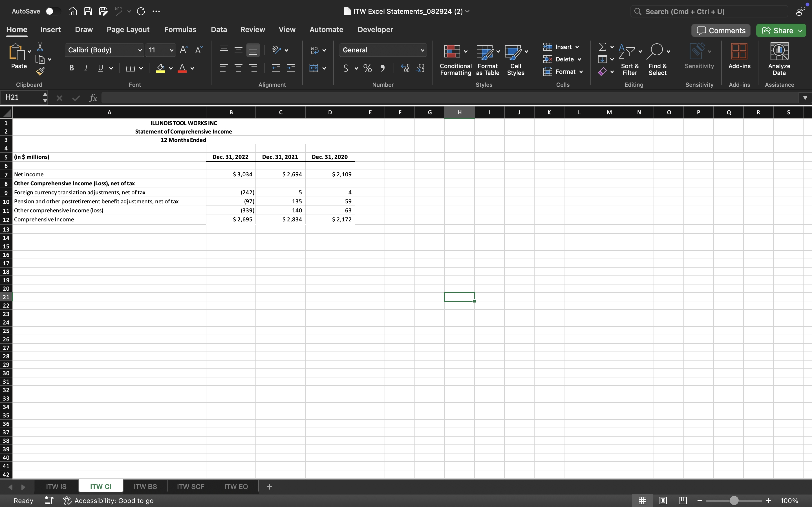Apply percent number format
Screen dimensions: 812x507
coord(367,68)
